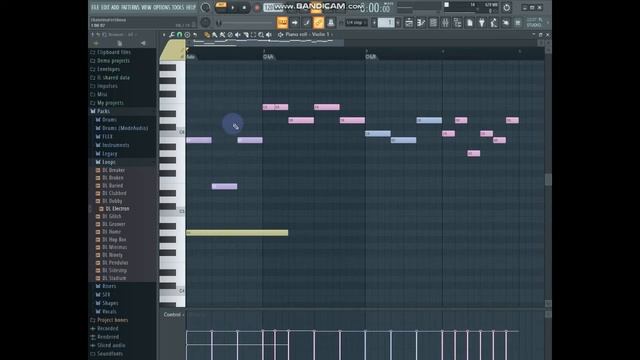The width and height of the screenshot is (640, 360).
Task: Open the HELP menu
Action: point(191,7)
